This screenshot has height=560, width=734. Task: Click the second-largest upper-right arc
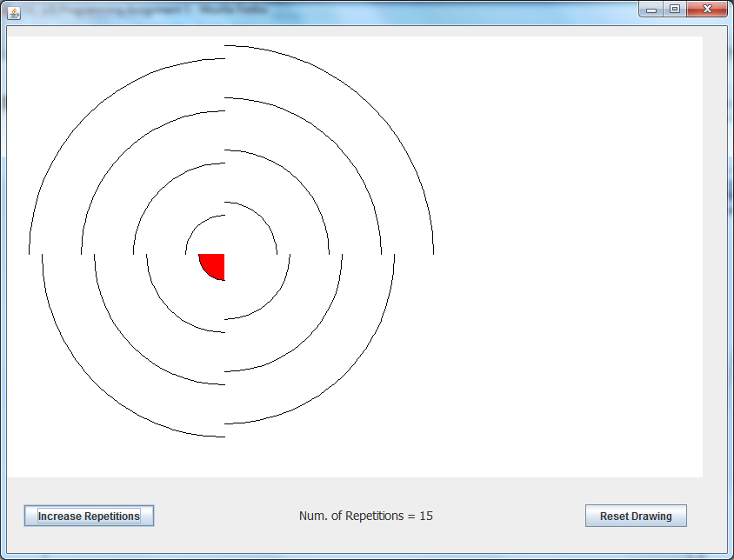[x=336, y=143]
